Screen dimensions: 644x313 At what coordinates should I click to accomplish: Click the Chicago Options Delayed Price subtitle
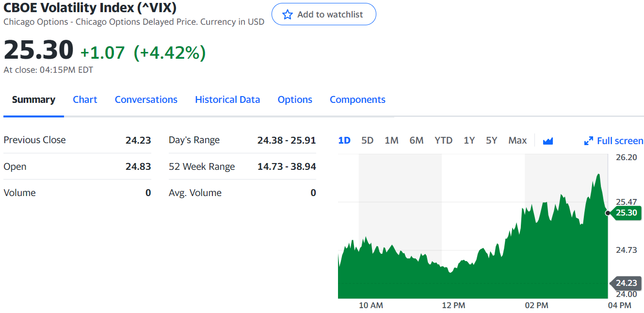[x=135, y=22]
